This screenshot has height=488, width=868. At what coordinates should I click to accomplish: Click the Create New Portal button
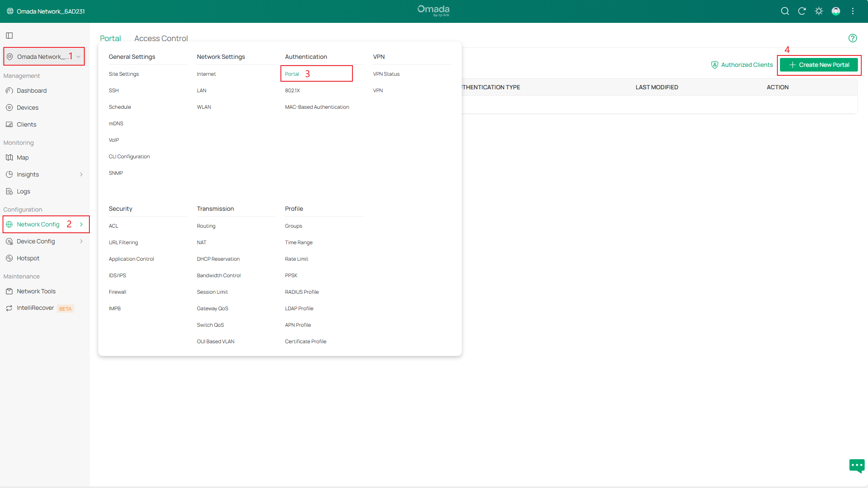point(818,65)
